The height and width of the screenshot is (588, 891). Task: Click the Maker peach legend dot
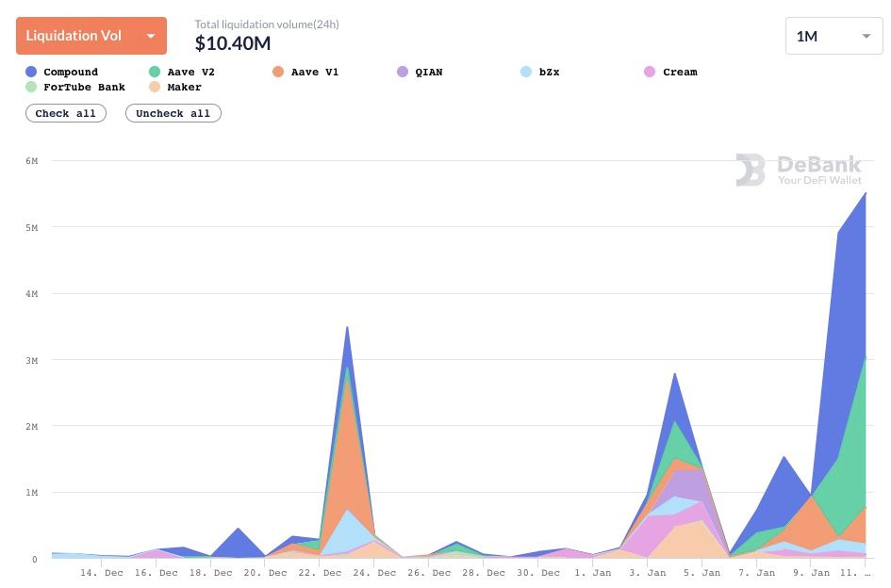click(x=155, y=87)
